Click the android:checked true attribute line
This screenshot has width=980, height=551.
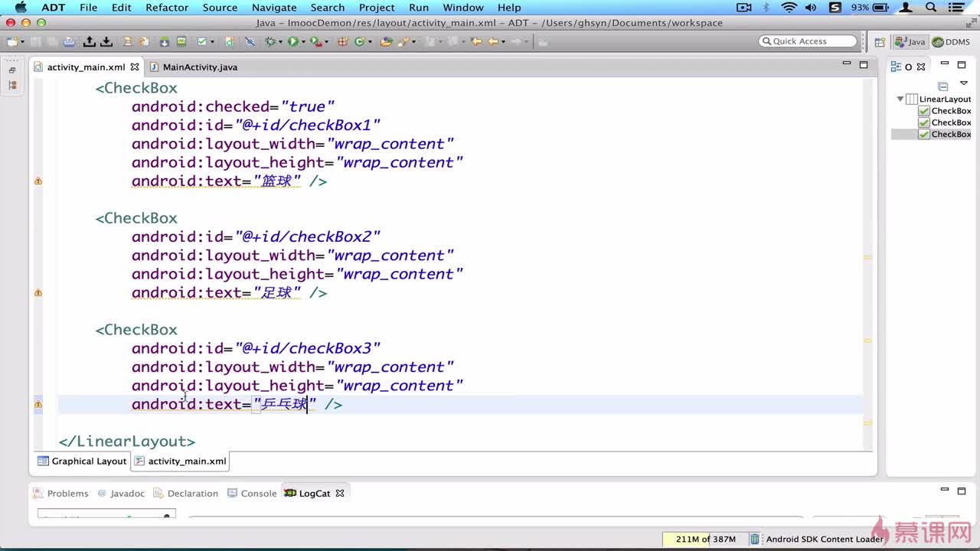(233, 107)
